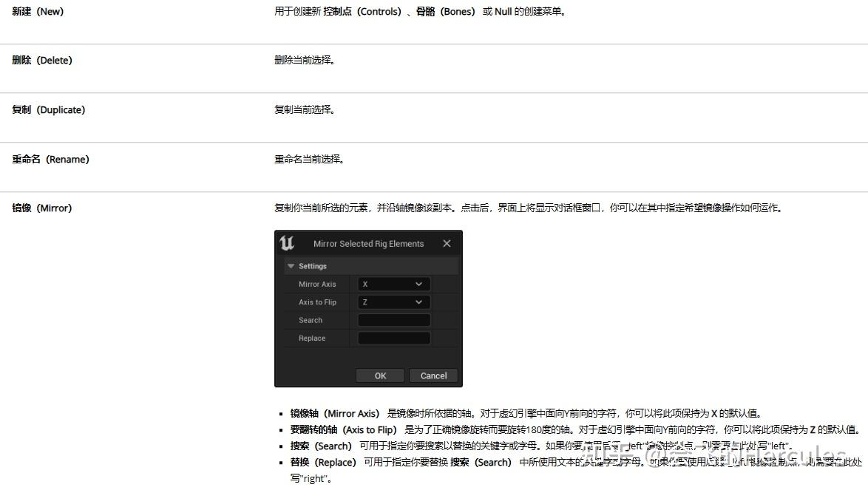Image resolution: width=868 pixels, height=490 pixels.
Task: Click the dialog title Mirror Selected Rig Elements
Action: 369,244
